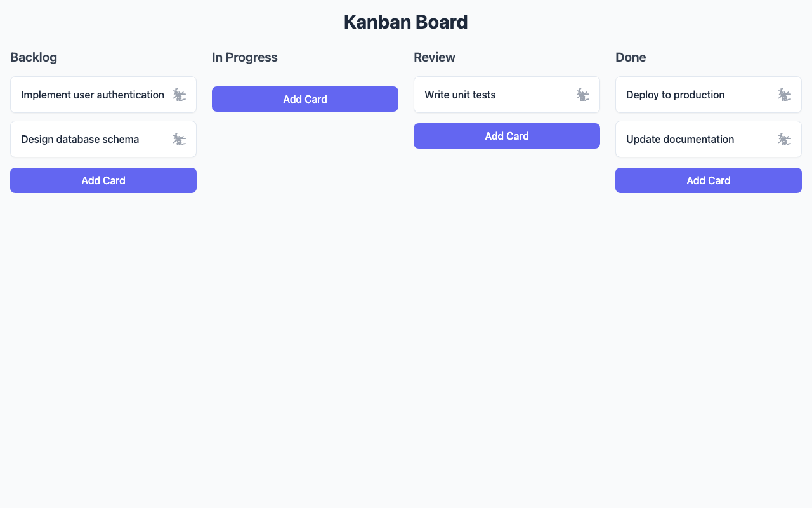
Task: Click the Done column heading
Action: [631, 57]
